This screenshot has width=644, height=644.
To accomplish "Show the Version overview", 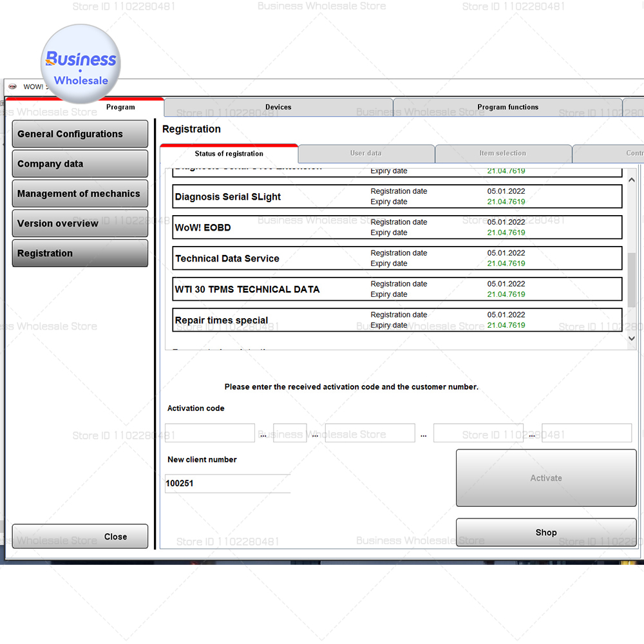I will coord(80,223).
